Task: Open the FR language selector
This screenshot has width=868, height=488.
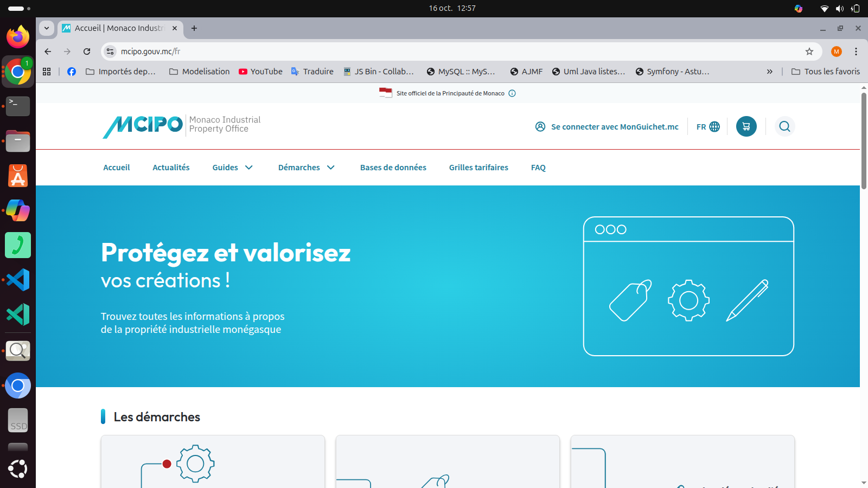Action: click(x=708, y=126)
